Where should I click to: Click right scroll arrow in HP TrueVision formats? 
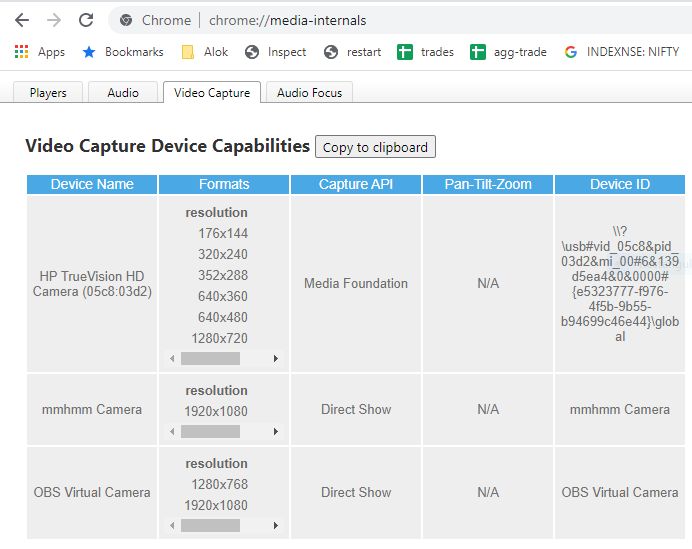275,358
